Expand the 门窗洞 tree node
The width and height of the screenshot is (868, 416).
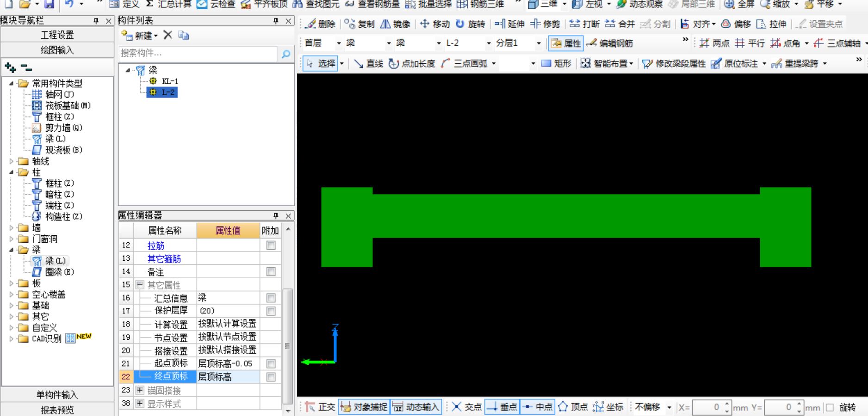(12, 239)
